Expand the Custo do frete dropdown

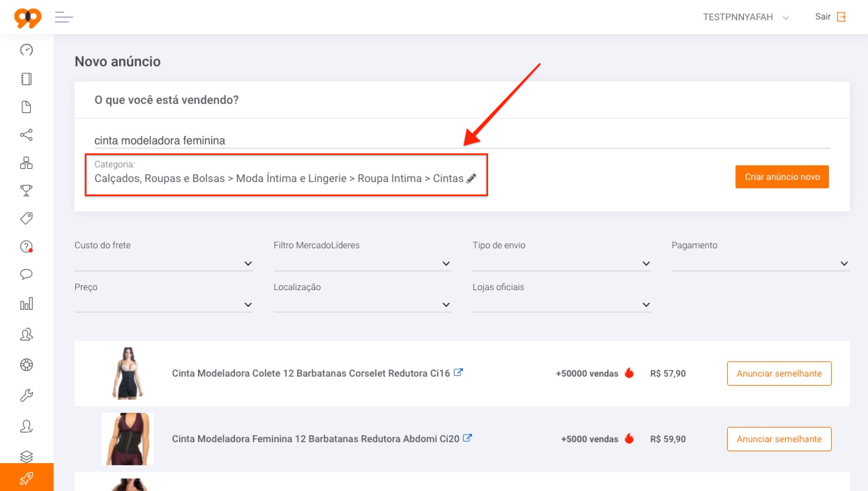(164, 264)
